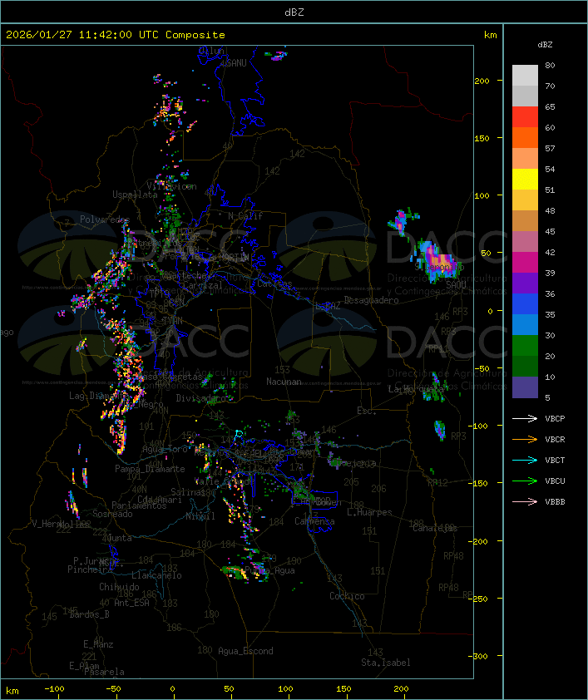The width and height of the screenshot is (588, 700).
Task: Pick the dark orange 57-60 dBZ swatch
Action: tap(525, 137)
